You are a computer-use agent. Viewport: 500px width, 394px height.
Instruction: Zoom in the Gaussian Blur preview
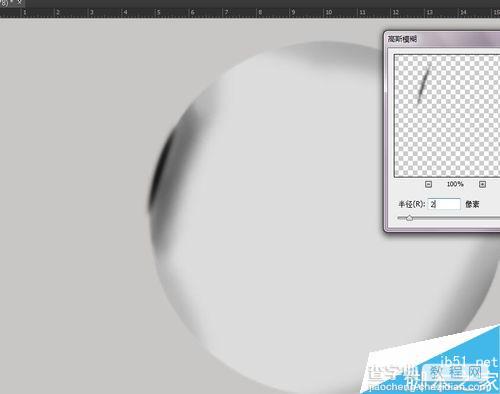click(482, 184)
